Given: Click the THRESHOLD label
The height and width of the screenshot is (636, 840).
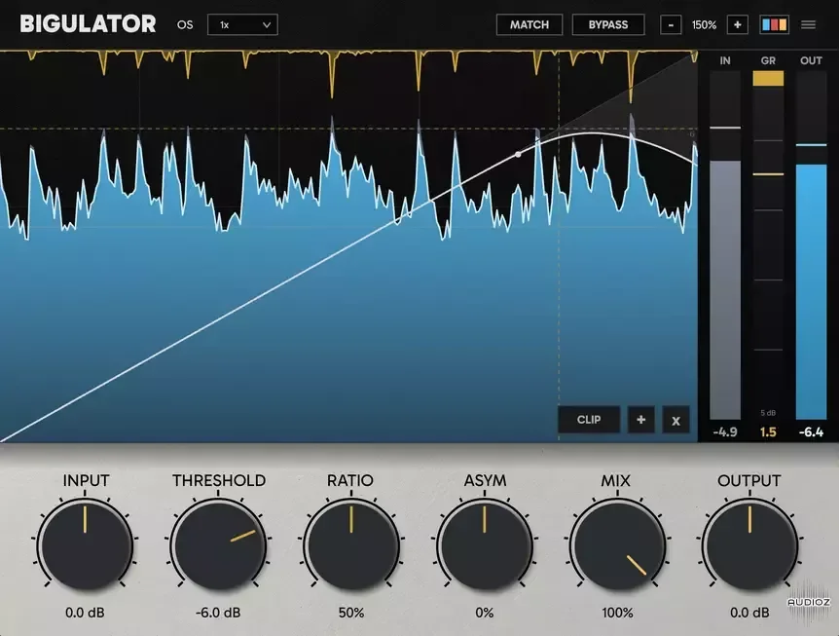Looking at the screenshot, I should pos(219,480).
